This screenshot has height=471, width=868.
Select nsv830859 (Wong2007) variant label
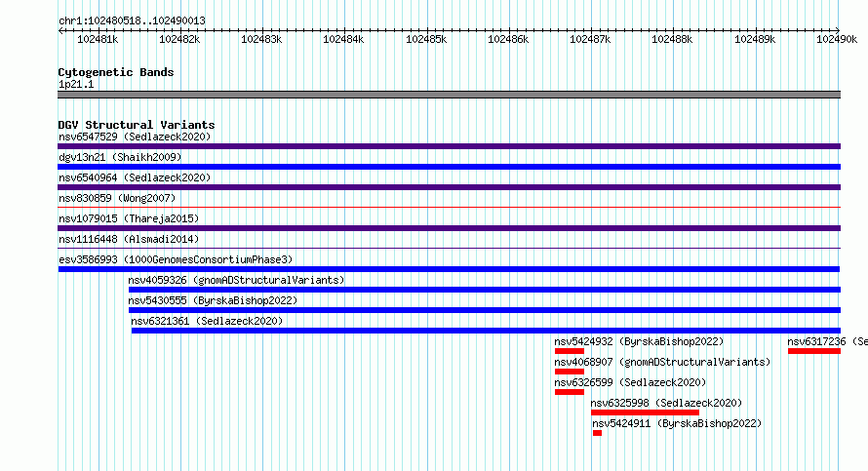pos(117,198)
